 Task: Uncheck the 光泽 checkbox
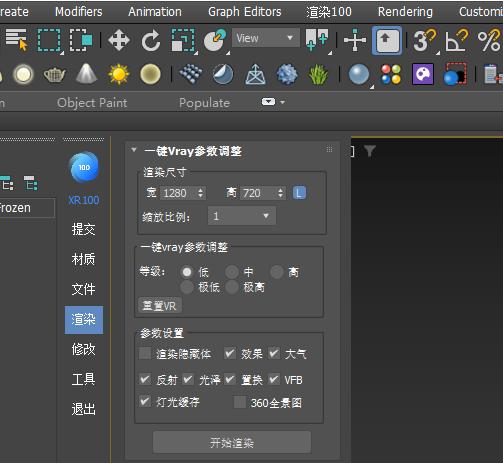[188, 379]
